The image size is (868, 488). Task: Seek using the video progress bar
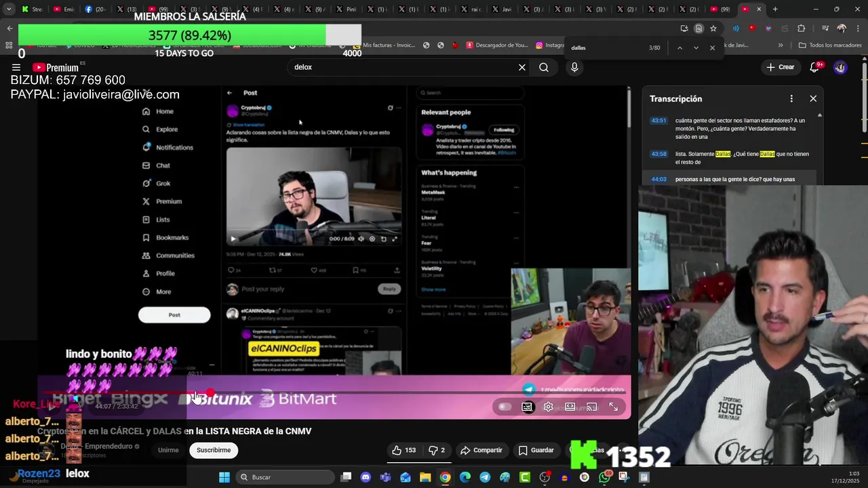[336, 393]
